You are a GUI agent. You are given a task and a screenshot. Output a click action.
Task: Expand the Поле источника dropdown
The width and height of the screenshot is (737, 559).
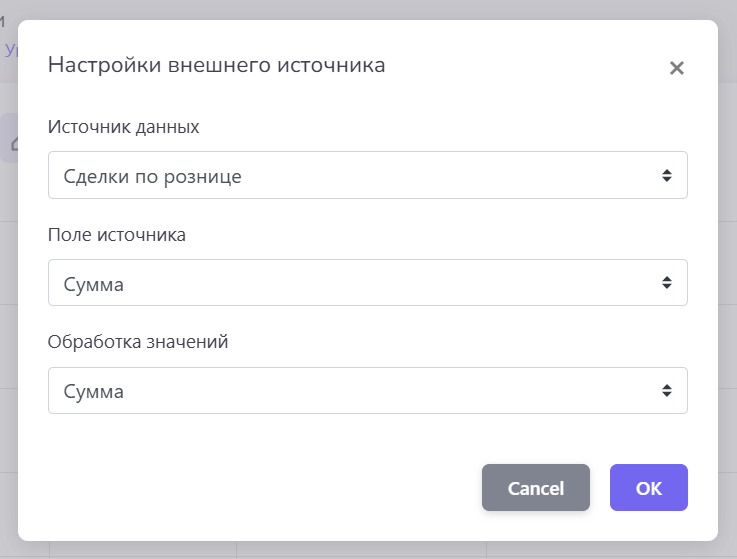coord(367,283)
